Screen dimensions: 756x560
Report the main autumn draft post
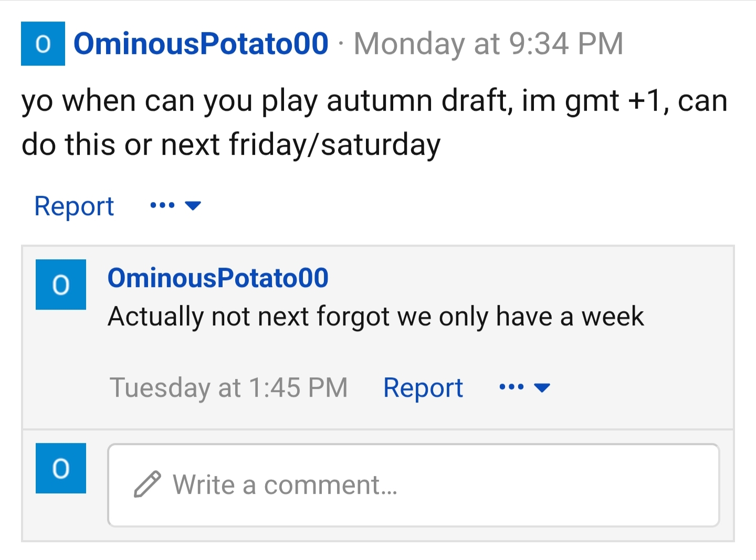(x=74, y=206)
